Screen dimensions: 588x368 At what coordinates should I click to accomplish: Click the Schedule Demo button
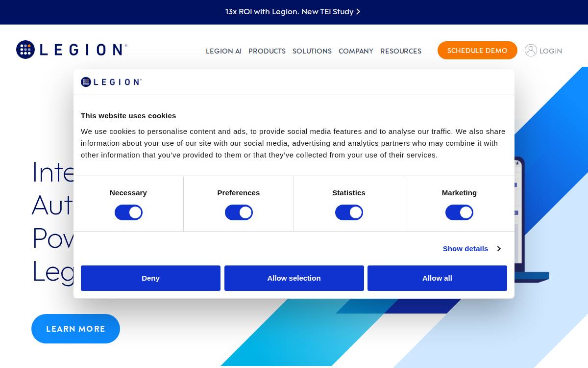pos(477,51)
